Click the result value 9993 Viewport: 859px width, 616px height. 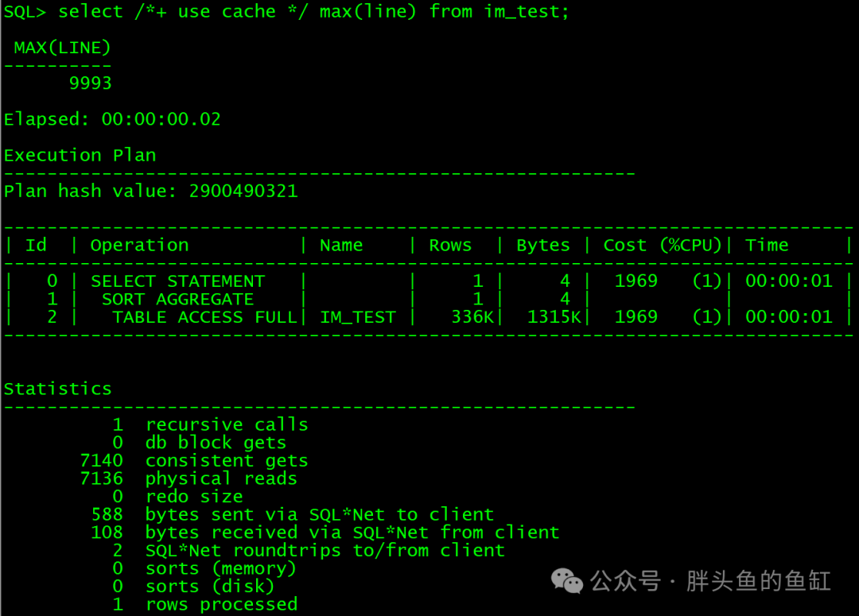(x=91, y=83)
